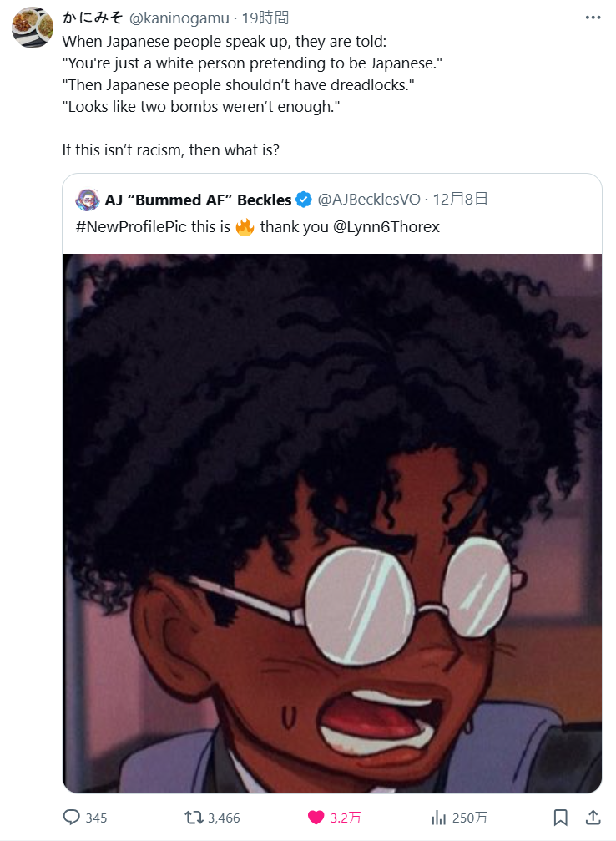Repost this tweet using the retweet icon

pos(194,817)
